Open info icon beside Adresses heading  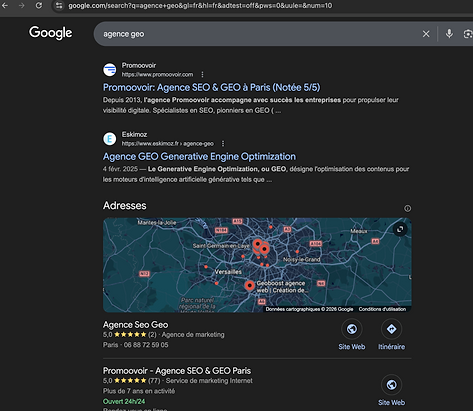click(x=407, y=208)
